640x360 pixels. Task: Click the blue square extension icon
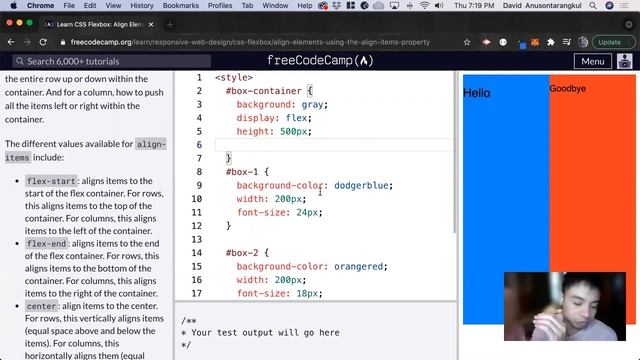(x=522, y=44)
